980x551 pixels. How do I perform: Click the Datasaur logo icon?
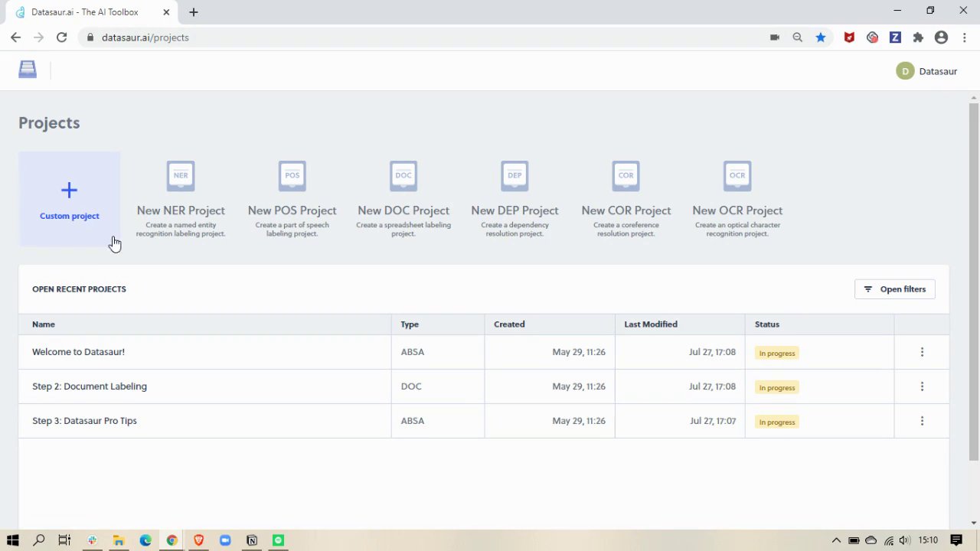pos(28,70)
